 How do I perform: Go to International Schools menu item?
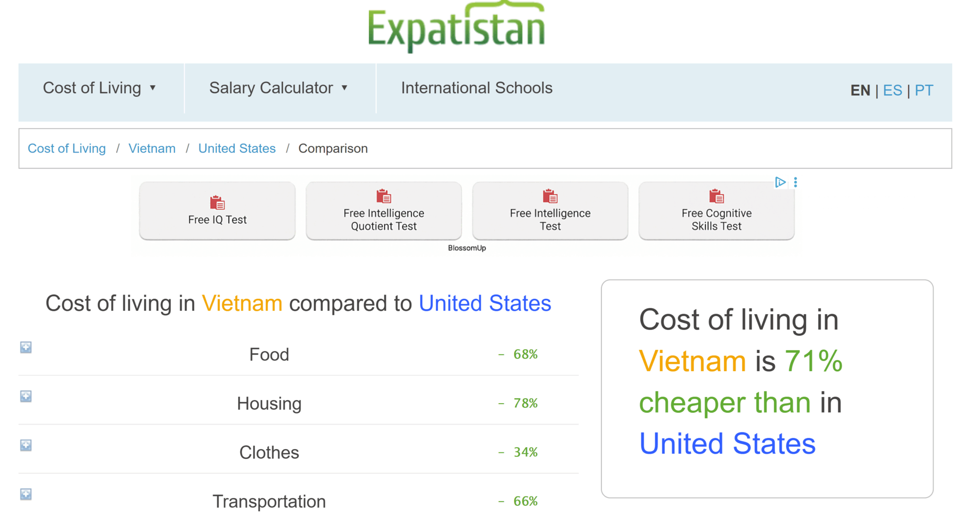477,88
